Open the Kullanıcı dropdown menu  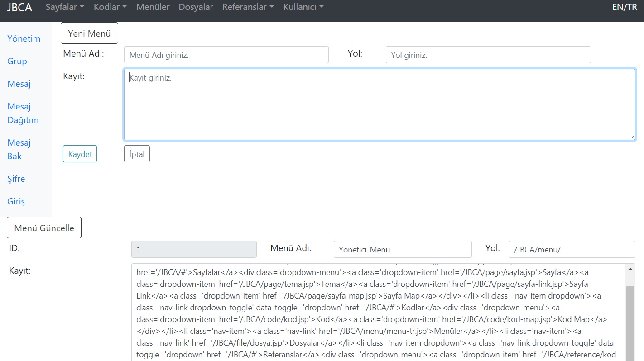coord(303,7)
